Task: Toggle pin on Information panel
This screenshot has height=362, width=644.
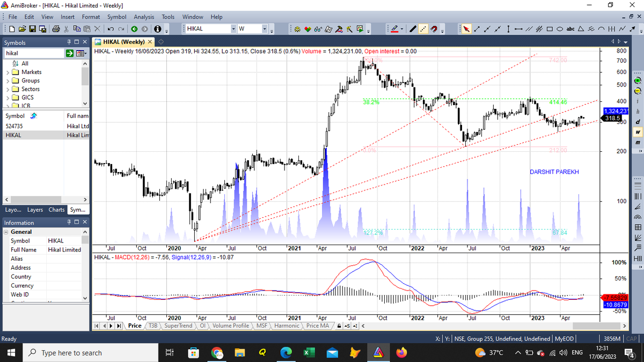Action: [69, 222]
